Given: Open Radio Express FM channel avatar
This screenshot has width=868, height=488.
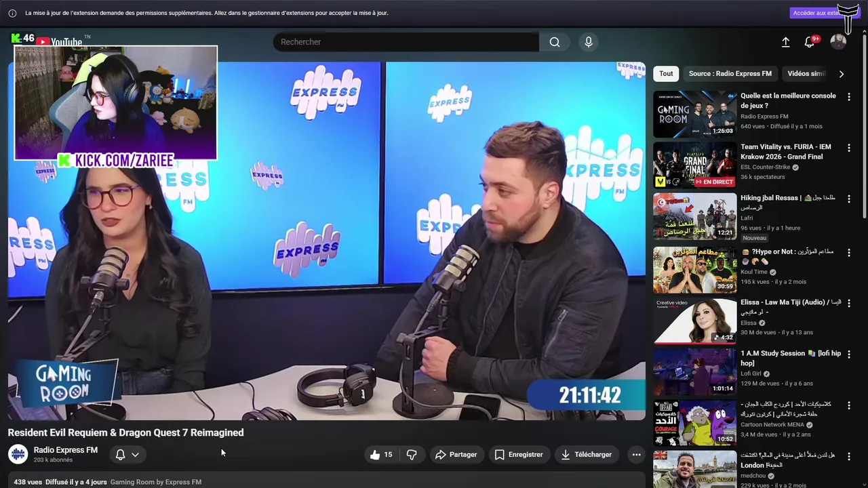Looking at the screenshot, I should (x=18, y=454).
